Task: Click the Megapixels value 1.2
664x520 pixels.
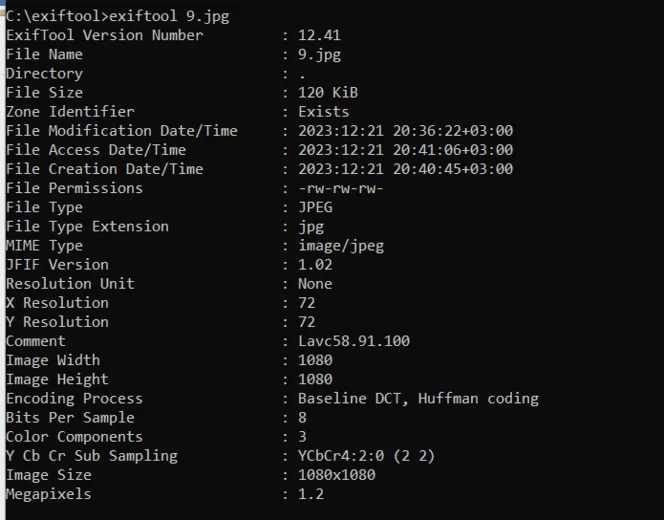Action: [311, 494]
